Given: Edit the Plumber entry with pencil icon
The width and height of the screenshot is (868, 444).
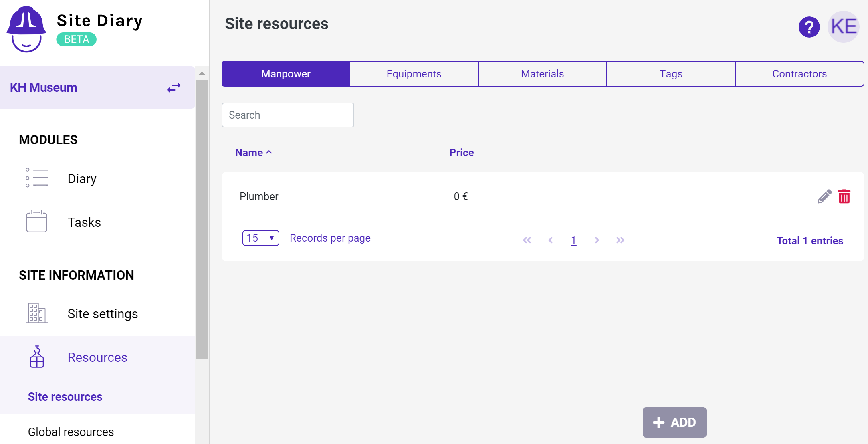Looking at the screenshot, I should tap(824, 196).
